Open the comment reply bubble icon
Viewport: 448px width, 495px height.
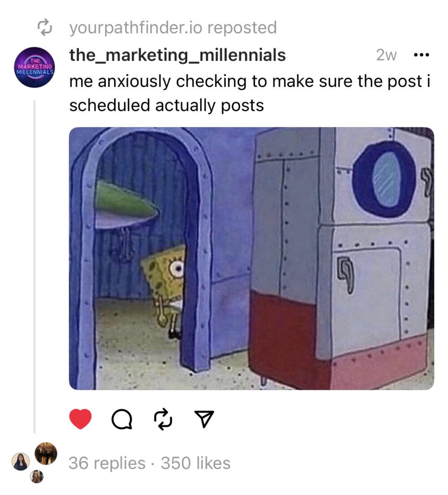(122, 419)
